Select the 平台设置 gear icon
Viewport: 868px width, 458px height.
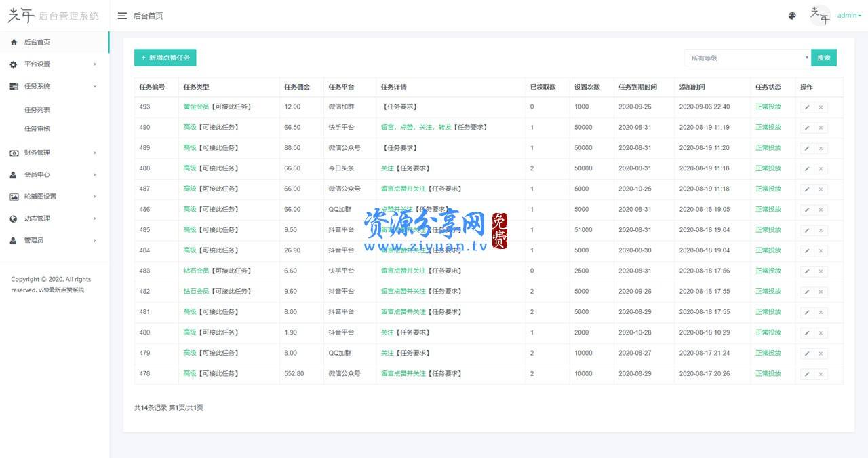pyautogui.click(x=14, y=64)
